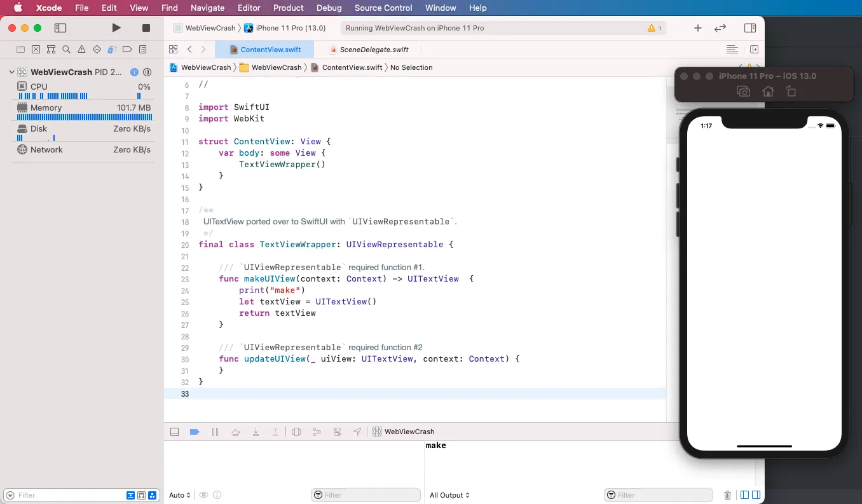
Task: Show the Issue navigator warning icon
Action: point(81,49)
